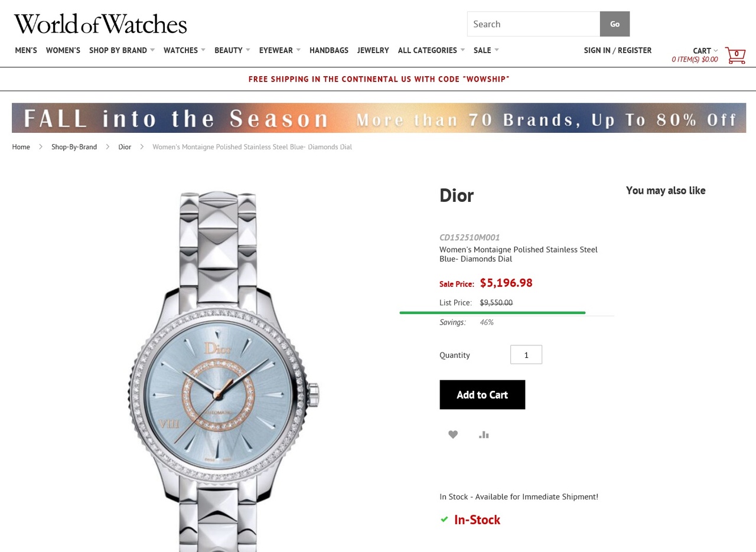Expand the Shop By Brand menu
Viewport: 756px width, 552px height.
point(122,50)
